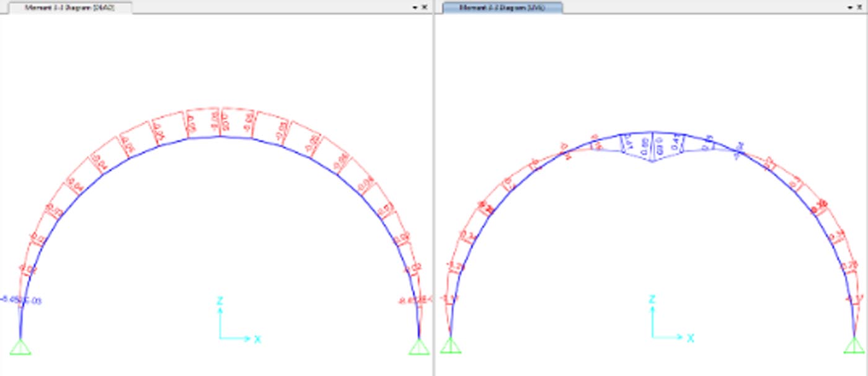Screen dimensions: 868x376
Task: Close the LIVE moment diagram pane
Action: (x=859, y=7)
